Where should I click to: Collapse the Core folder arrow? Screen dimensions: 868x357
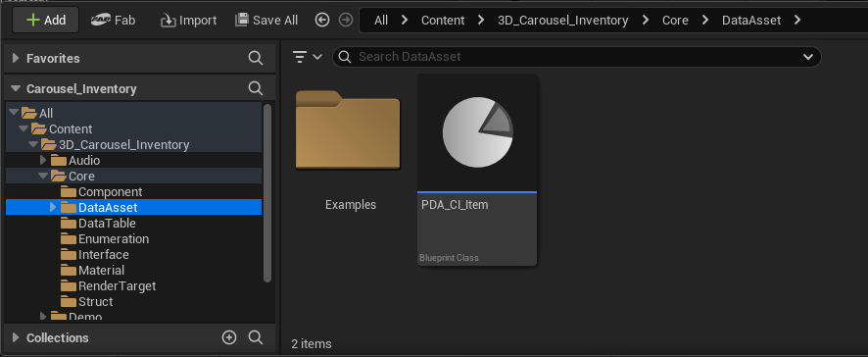(x=44, y=176)
